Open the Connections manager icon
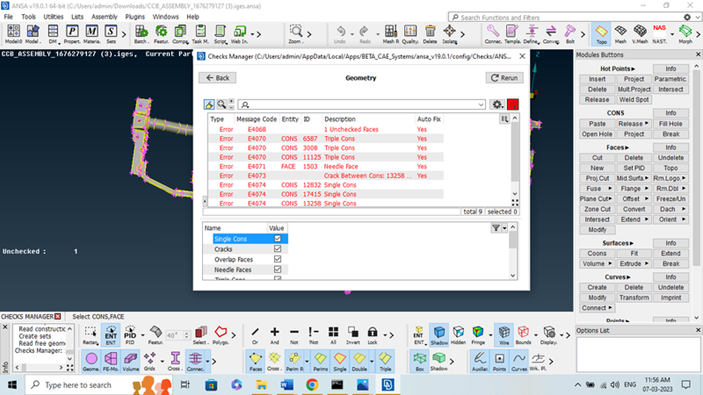 point(493,34)
